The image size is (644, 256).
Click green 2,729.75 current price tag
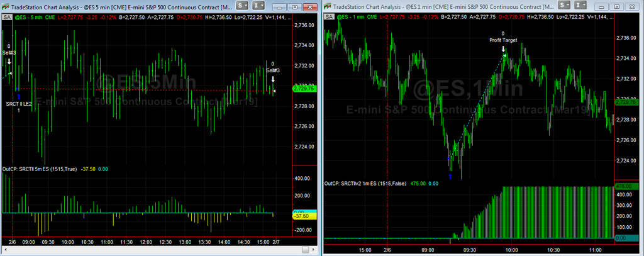[304, 88]
